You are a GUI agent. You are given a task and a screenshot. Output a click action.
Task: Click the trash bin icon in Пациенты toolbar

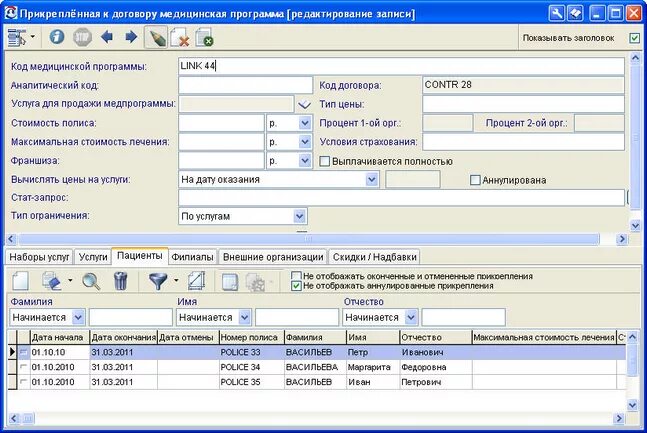point(120,281)
